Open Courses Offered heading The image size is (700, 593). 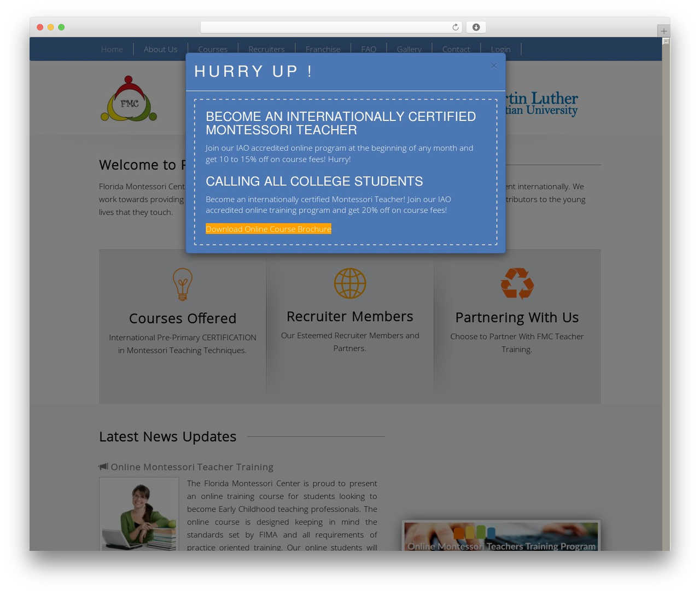(x=183, y=318)
